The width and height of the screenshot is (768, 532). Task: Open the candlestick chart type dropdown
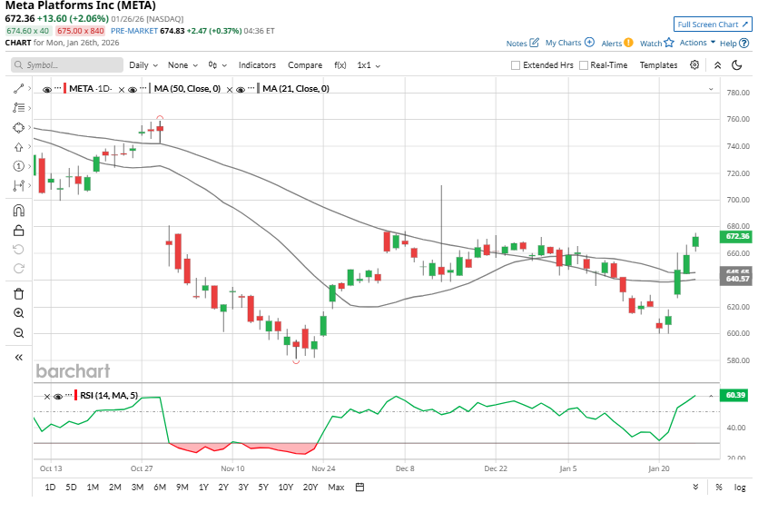click(218, 65)
